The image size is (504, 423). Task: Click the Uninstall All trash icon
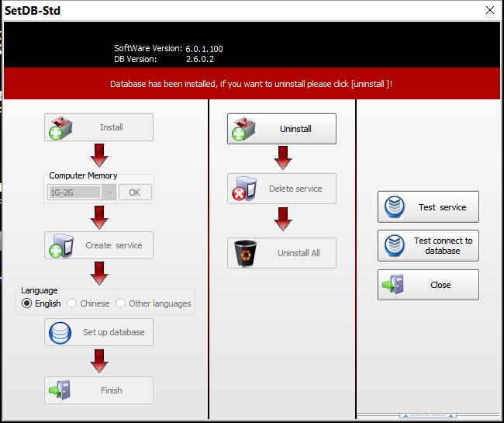(x=246, y=253)
